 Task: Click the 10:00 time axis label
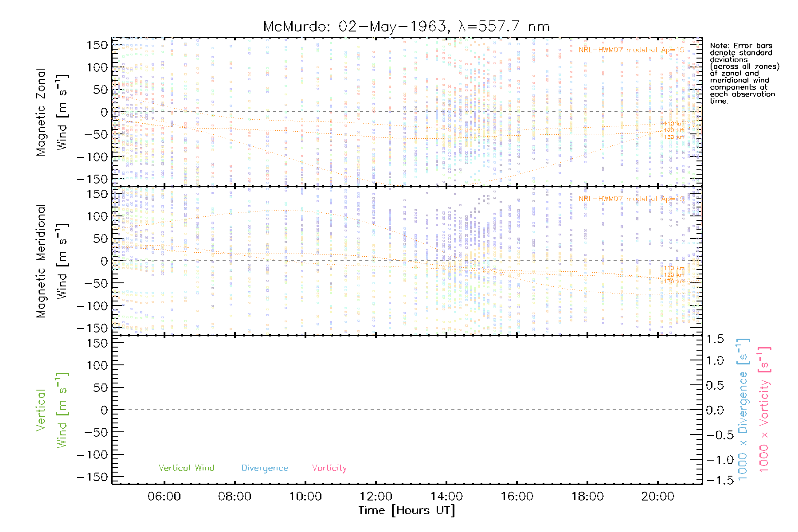click(x=305, y=496)
